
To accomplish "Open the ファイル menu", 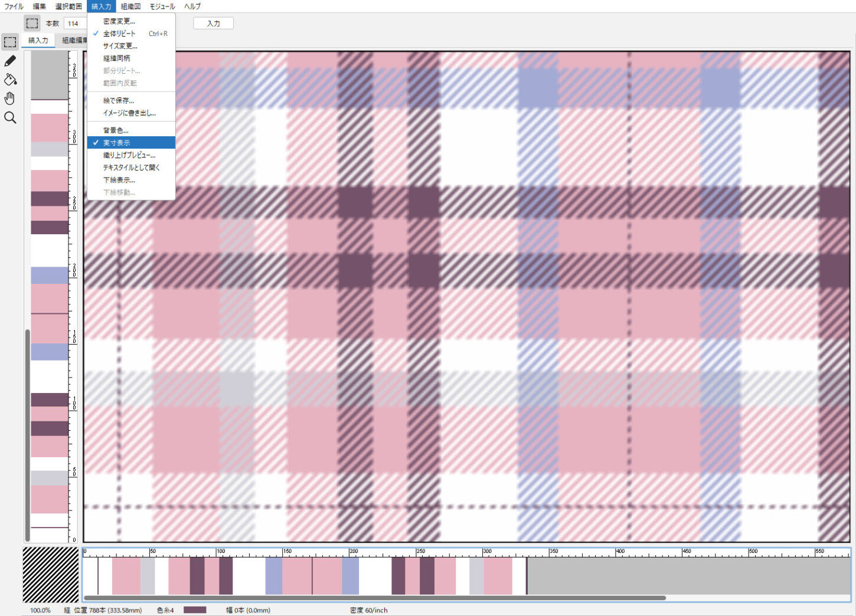I will tap(14, 6).
